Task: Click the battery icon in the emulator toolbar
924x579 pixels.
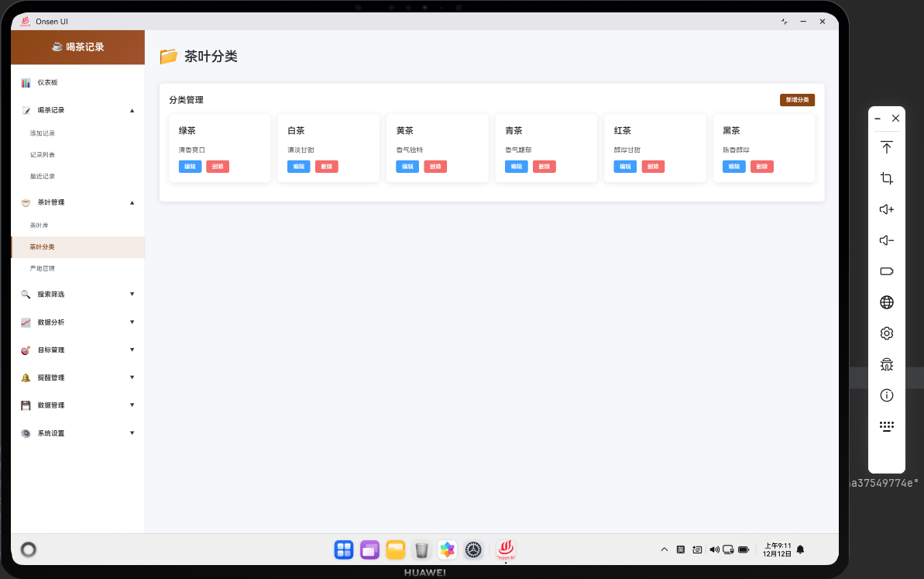Action: (x=886, y=271)
